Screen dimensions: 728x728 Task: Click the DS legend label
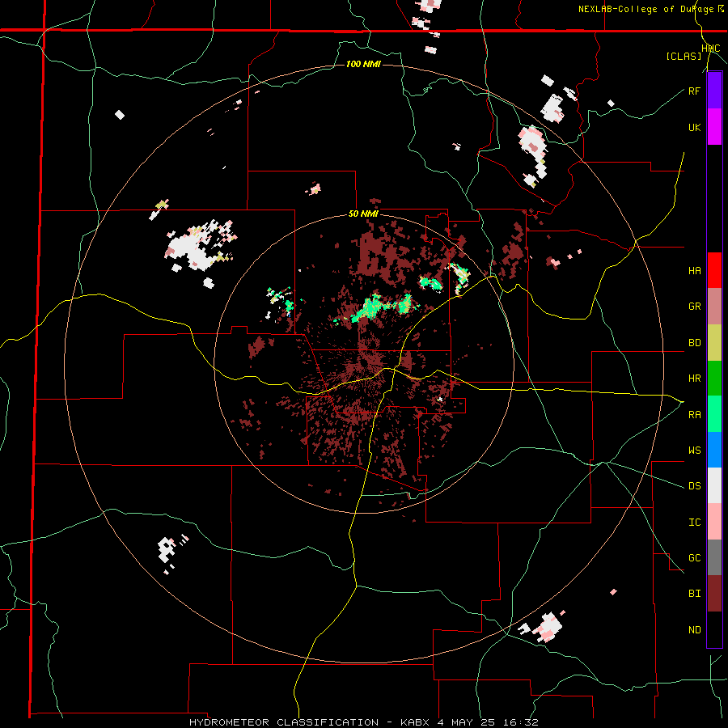694,486
